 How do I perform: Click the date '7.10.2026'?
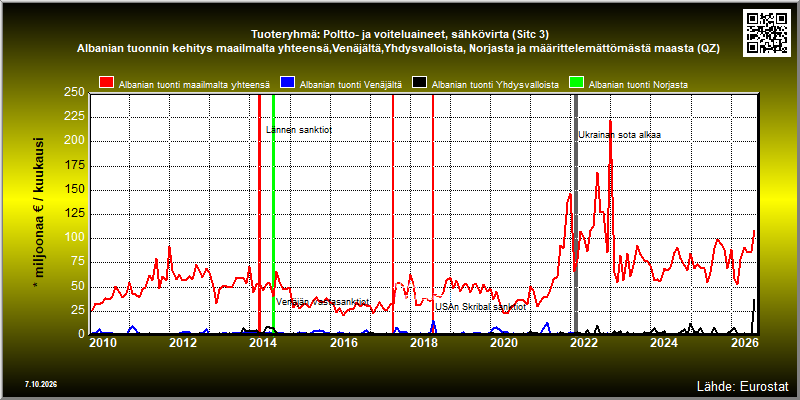point(41,384)
